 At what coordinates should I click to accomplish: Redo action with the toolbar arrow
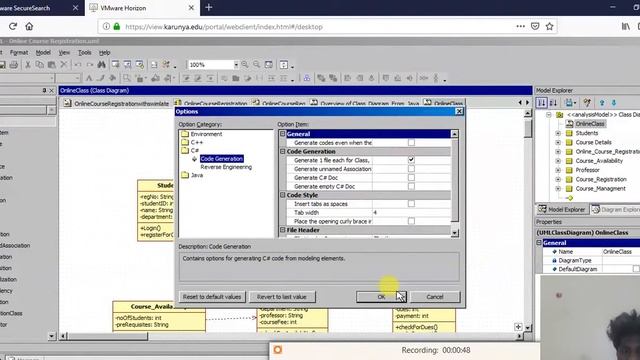(x=90, y=65)
